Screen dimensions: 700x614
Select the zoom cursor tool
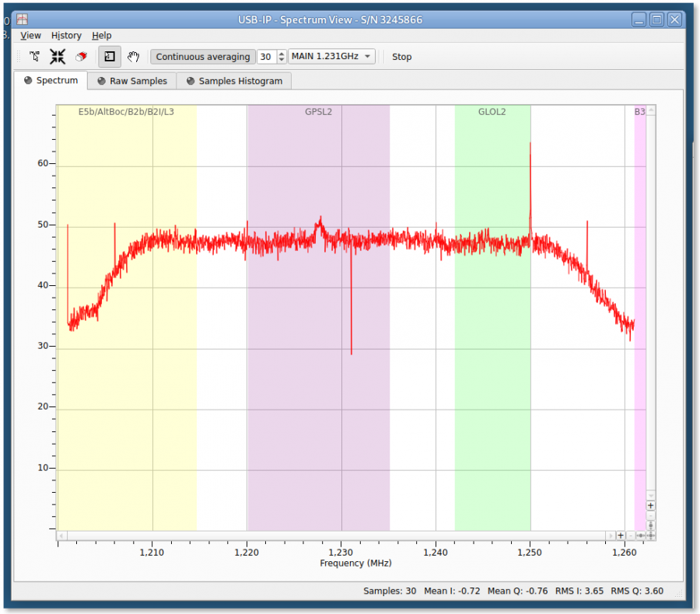pos(34,57)
